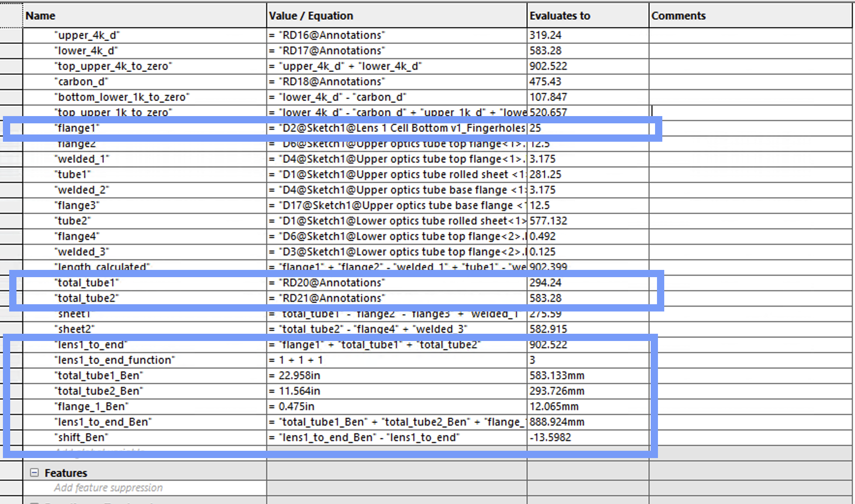Select the "tube2" variable name
The height and width of the screenshot is (504, 855).
pyautogui.click(x=73, y=221)
